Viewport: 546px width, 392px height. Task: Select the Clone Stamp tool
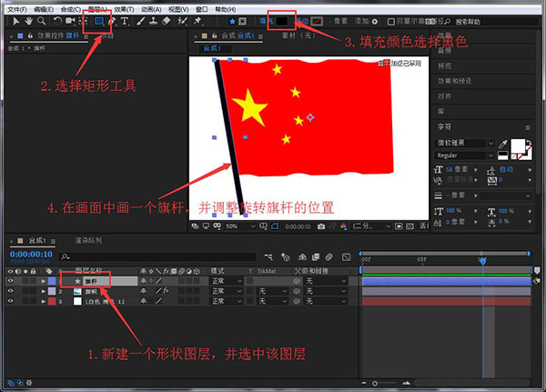(x=153, y=21)
